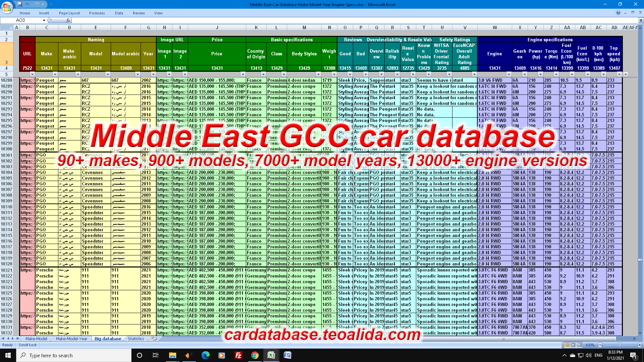This screenshot has height=362, width=644.
Task: Click the Windows Start button
Action: coord(8,355)
